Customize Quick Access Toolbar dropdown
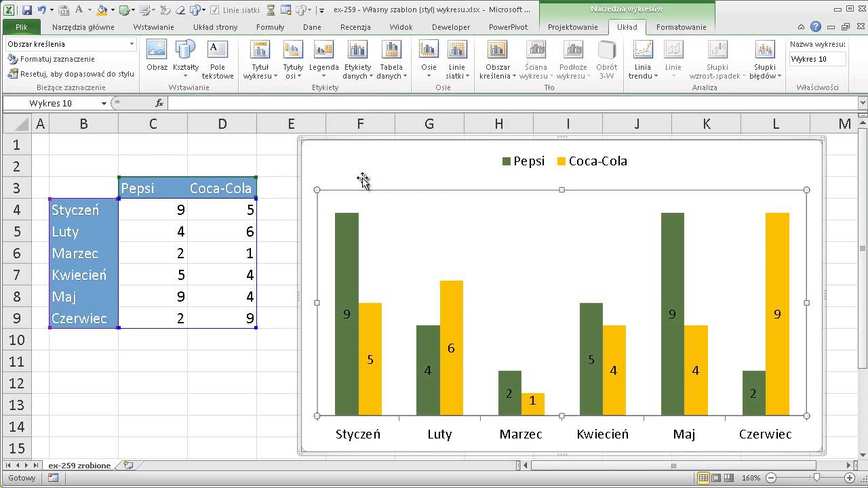 click(321, 10)
